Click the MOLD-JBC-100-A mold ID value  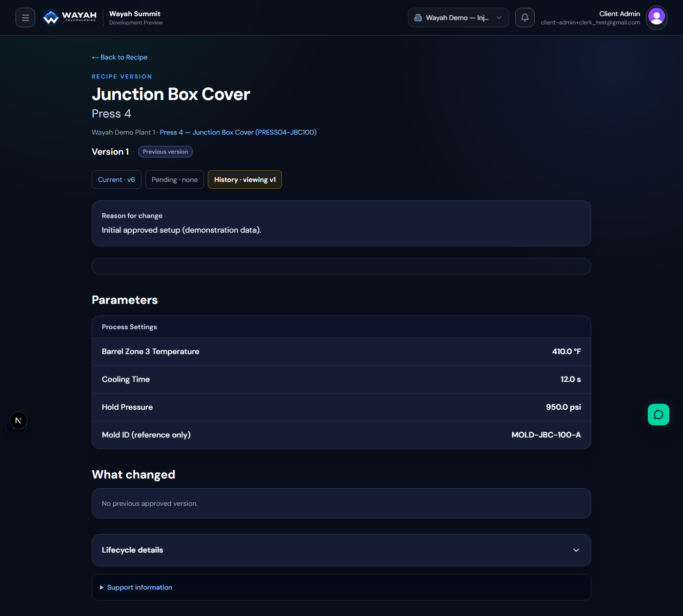coord(546,435)
